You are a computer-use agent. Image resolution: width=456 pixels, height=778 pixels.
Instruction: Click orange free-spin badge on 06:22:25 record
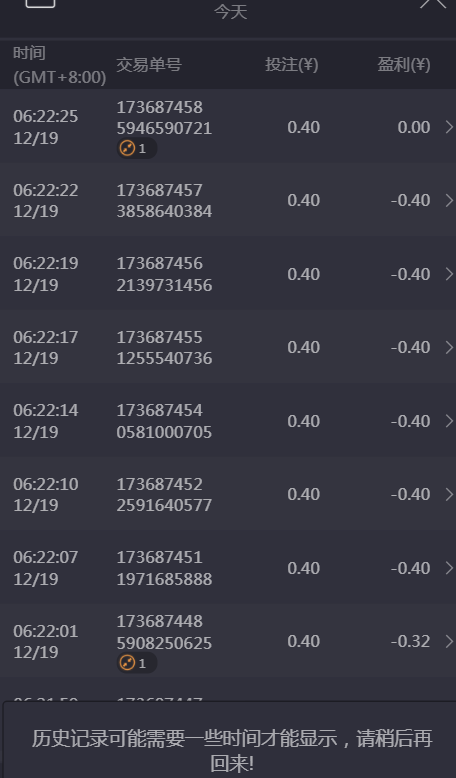(x=137, y=148)
